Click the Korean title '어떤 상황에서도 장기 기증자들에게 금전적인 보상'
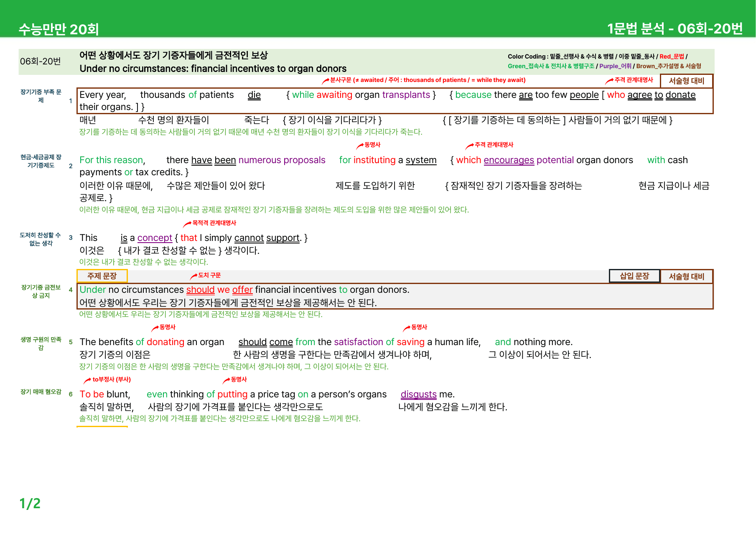 [x=173, y=55]
